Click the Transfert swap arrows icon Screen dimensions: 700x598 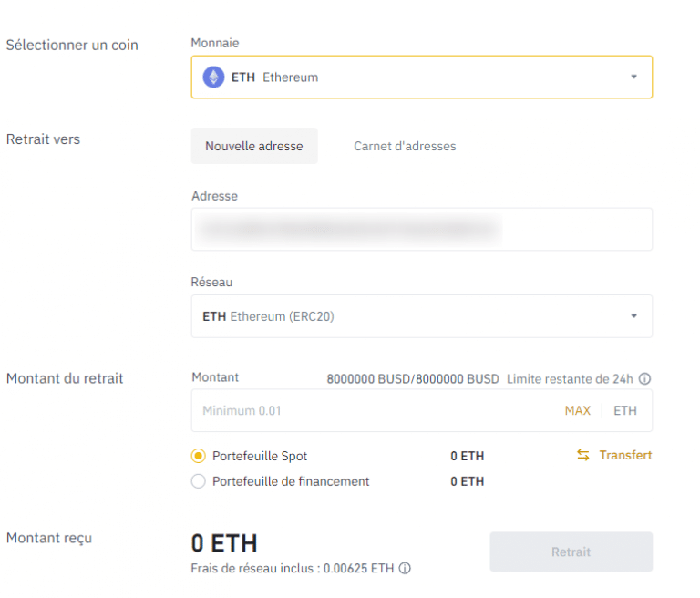(583, 455)
